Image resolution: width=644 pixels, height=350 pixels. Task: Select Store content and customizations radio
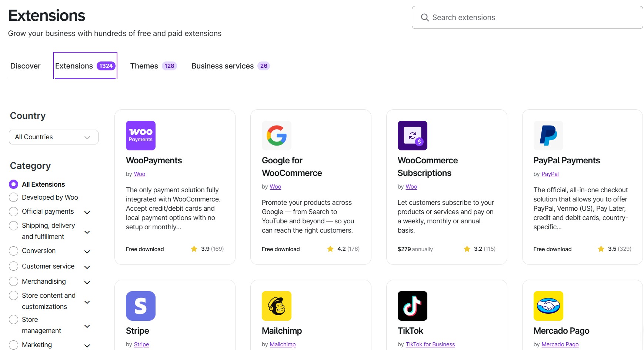[x=13, y=296]
